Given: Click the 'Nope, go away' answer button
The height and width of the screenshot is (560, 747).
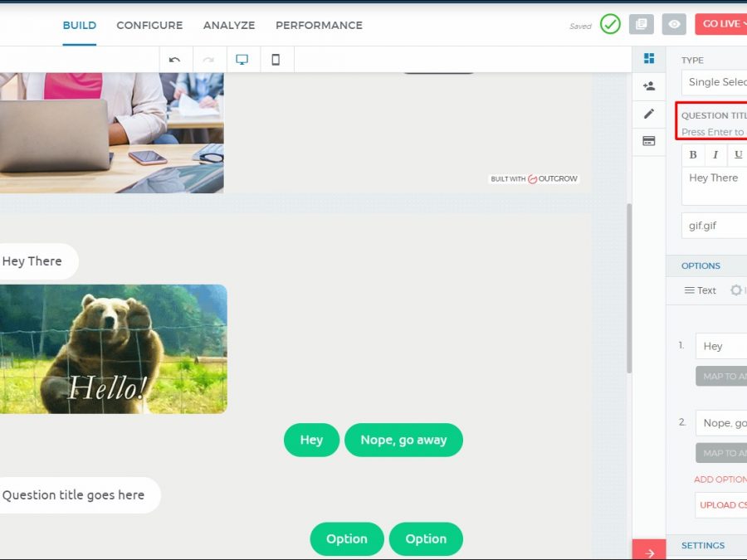Looking at the screenshot, I should pyautogui.click(x=403, y=441).
